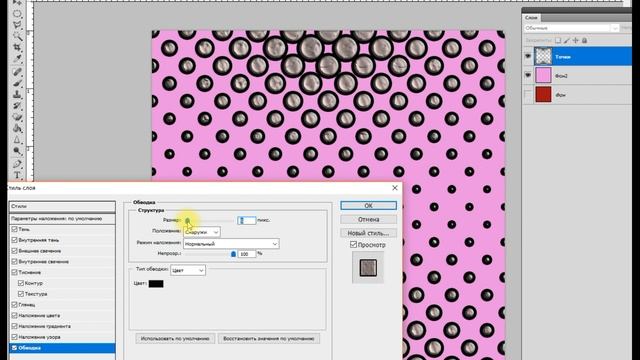This screenshot has width=640, height=360.
Task: Lock all padlock icon in Layers
Action: [x=584, y=40]
